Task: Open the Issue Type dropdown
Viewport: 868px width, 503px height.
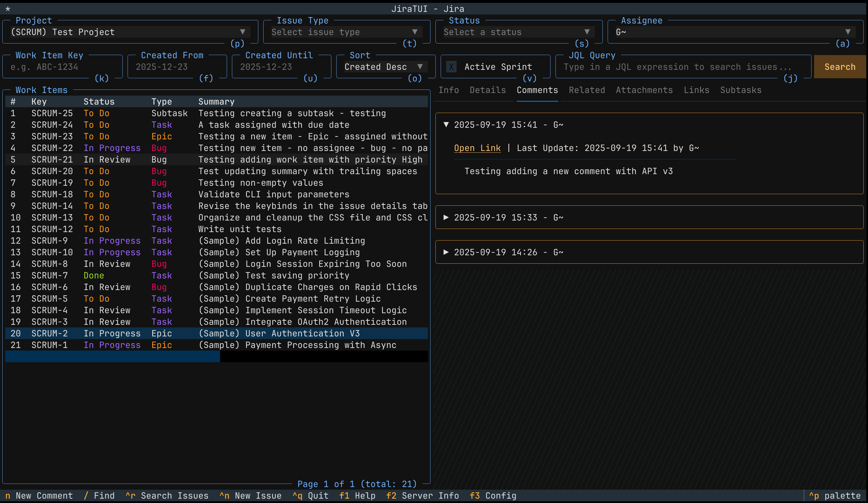Action: point(346,32)
